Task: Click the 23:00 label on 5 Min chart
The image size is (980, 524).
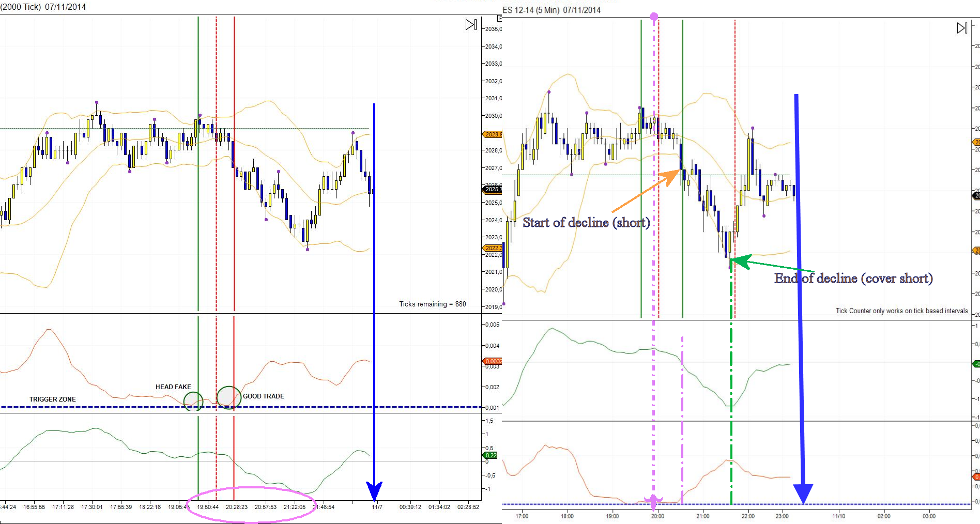Action: pos(782,516)
